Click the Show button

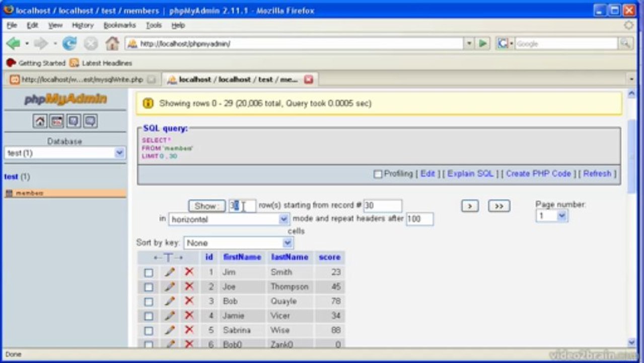(207, 206)
